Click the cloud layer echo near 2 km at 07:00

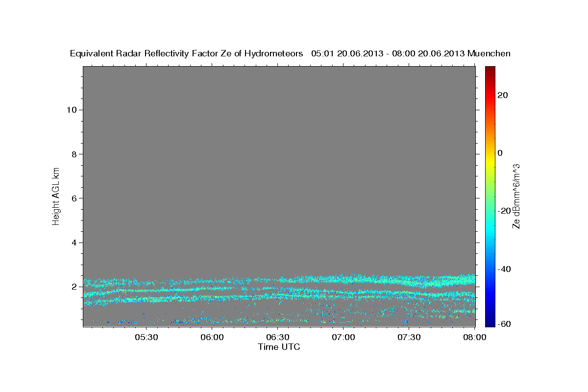click(344, 280)
